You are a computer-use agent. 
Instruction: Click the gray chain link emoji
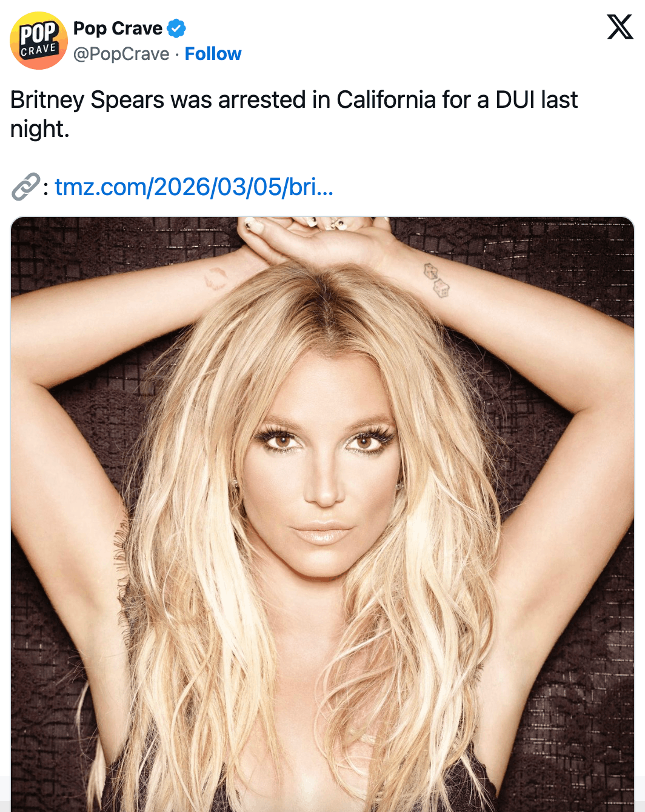click(x=25, y=187)
